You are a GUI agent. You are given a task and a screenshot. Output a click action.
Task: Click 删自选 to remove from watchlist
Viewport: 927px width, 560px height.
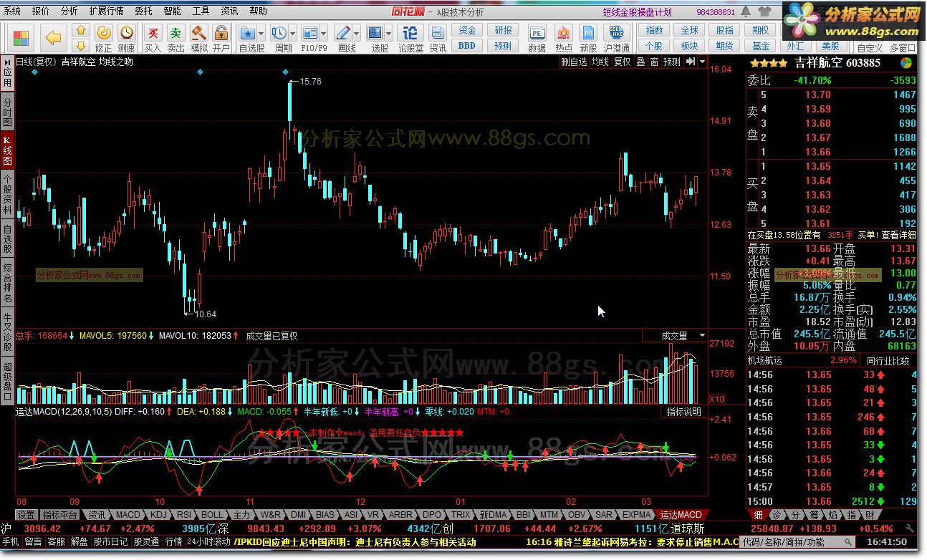point(574,62)
